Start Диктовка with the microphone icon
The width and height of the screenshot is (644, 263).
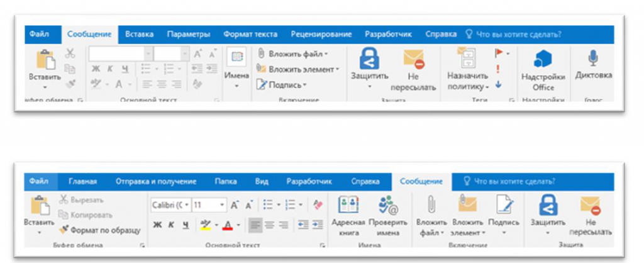click(592, 59)
